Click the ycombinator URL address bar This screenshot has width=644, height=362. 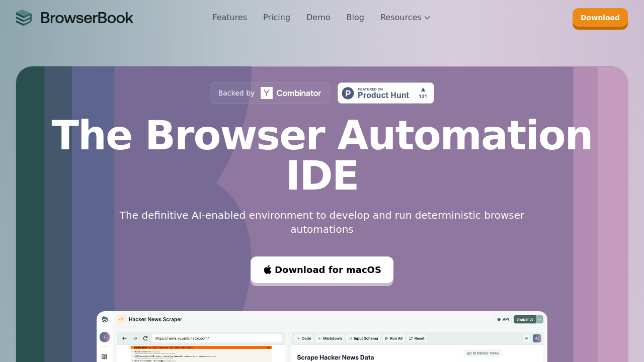[x=216, y=338]
